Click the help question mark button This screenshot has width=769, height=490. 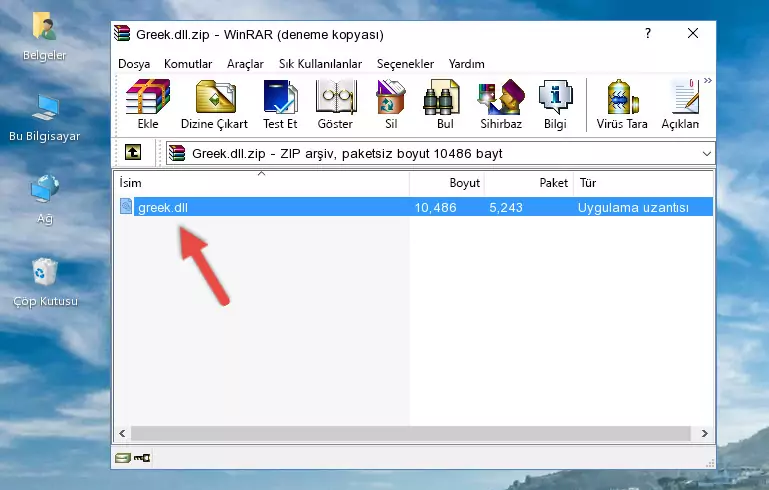tap(648, 33)
